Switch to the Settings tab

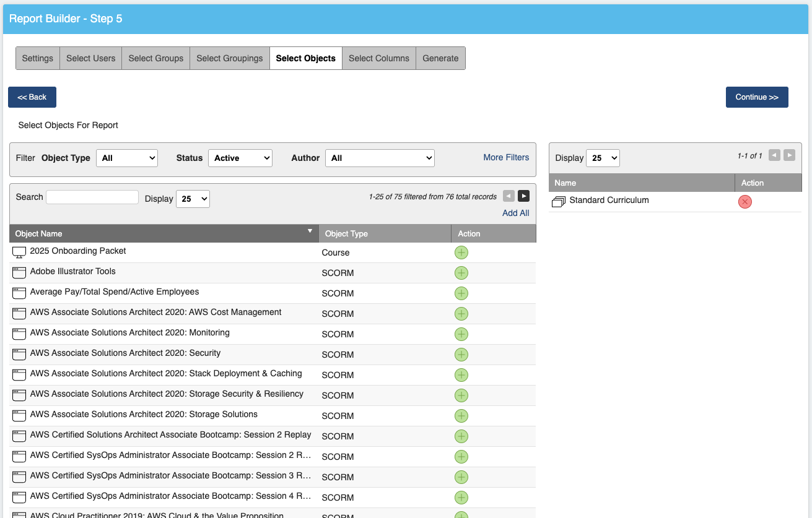click(x=38, y=58)
